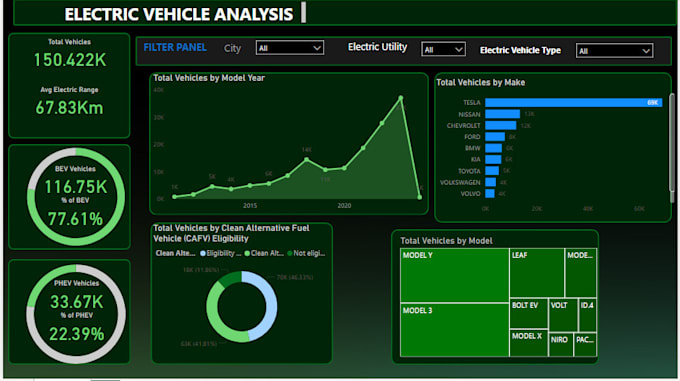Click the Total Vehicles by Make title
The height and width of the screenshot is (381, 680).
click(x=481, y=82)
